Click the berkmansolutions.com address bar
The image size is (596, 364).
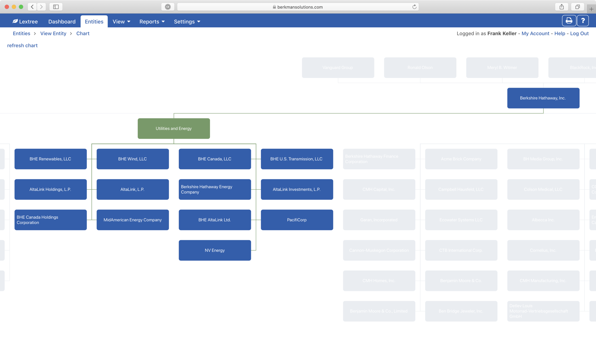point(298,7)
